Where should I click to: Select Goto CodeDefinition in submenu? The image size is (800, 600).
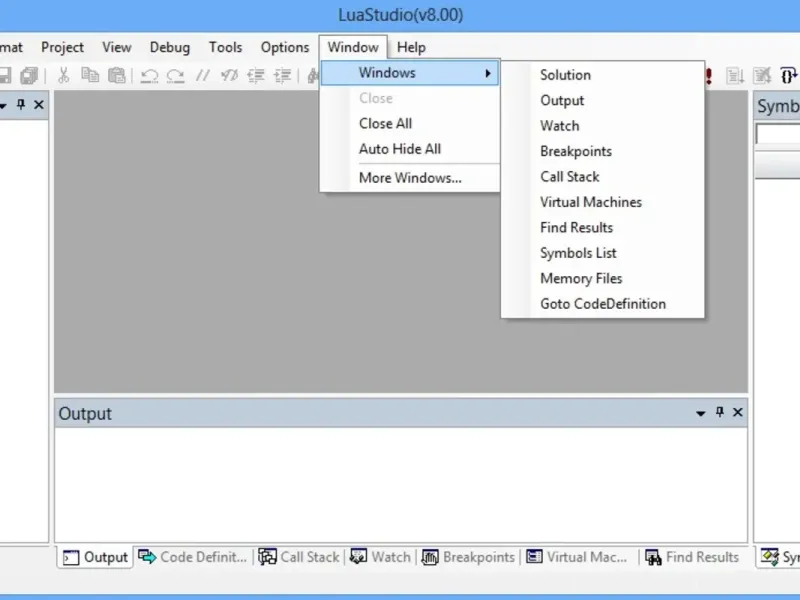coord(603,304)
